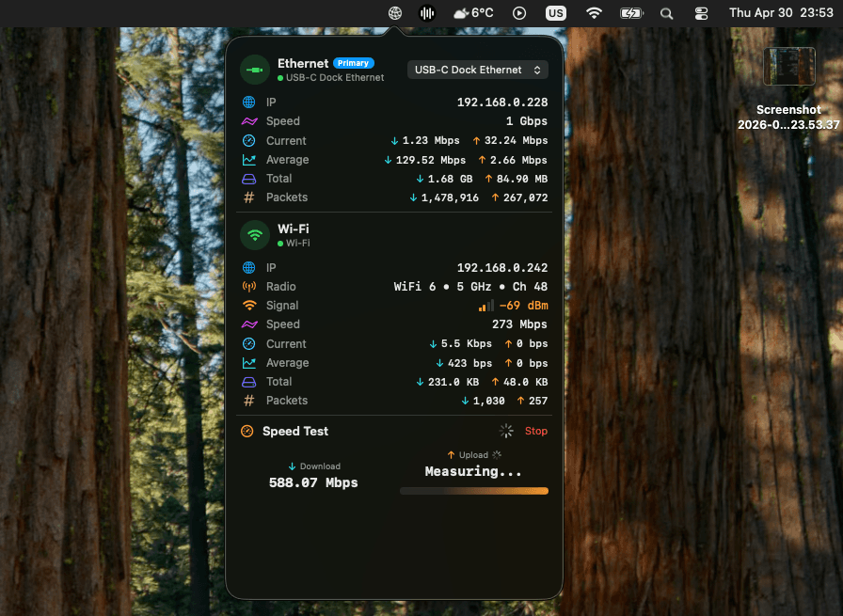This screenshot has height=616, width=843.
Task: Click the 267,072 packets sent value
Action: point(525,197)
